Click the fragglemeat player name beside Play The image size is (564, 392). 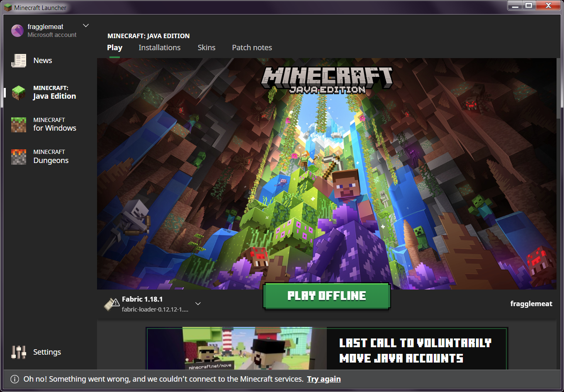pyautogui.click(x=531, y=304)
